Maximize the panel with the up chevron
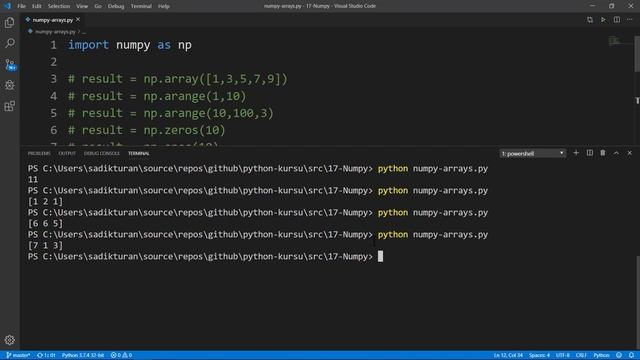 616,153
